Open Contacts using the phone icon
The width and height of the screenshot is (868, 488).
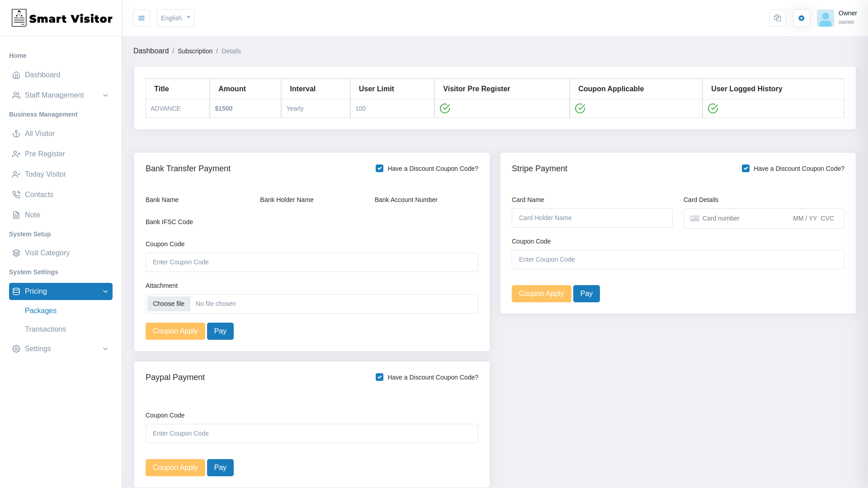(x=16, y=194)
